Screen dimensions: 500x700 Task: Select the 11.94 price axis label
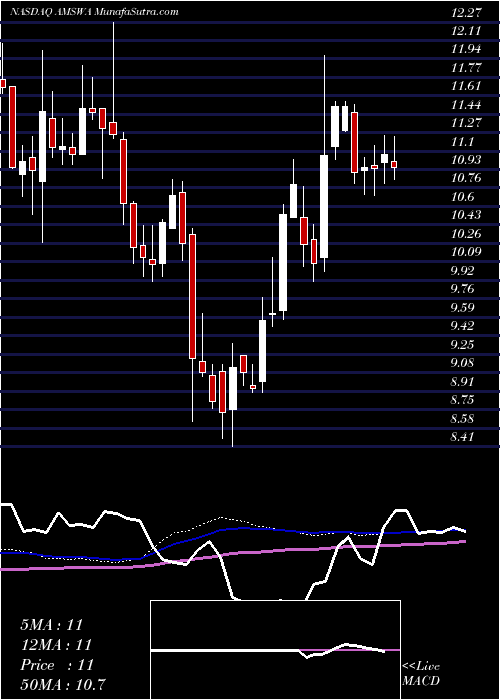(x=466, y=49)
